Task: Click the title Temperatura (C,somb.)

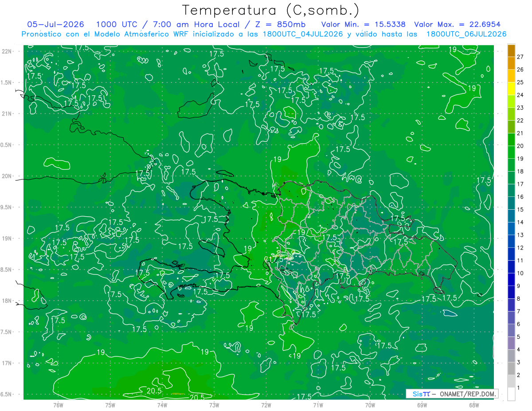Action: (x=270, y=11)
